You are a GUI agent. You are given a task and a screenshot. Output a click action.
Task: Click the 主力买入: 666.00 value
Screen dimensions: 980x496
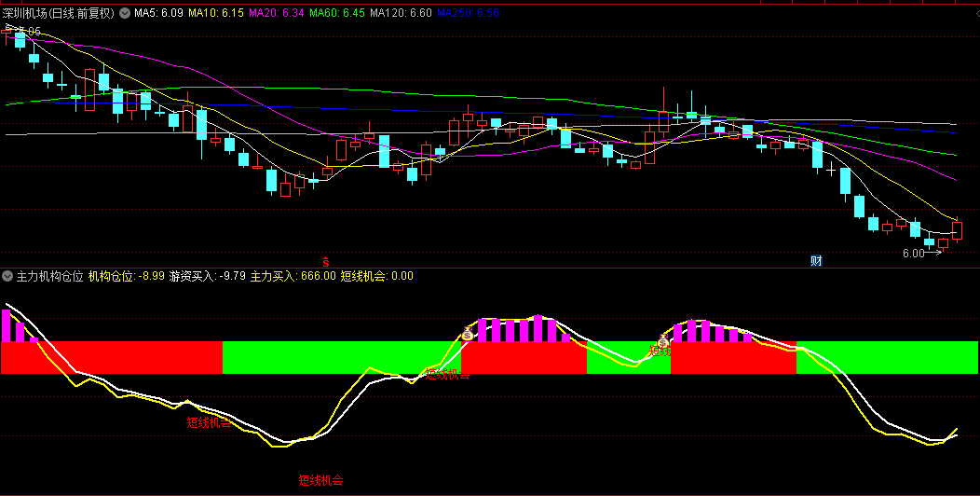pyautogui.click(x=293, y=276)
